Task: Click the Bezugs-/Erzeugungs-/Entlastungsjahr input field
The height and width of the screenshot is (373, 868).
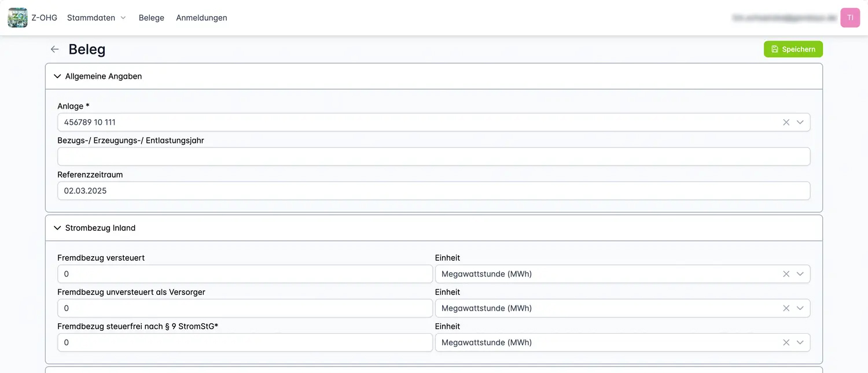Action: pos(433,157)
